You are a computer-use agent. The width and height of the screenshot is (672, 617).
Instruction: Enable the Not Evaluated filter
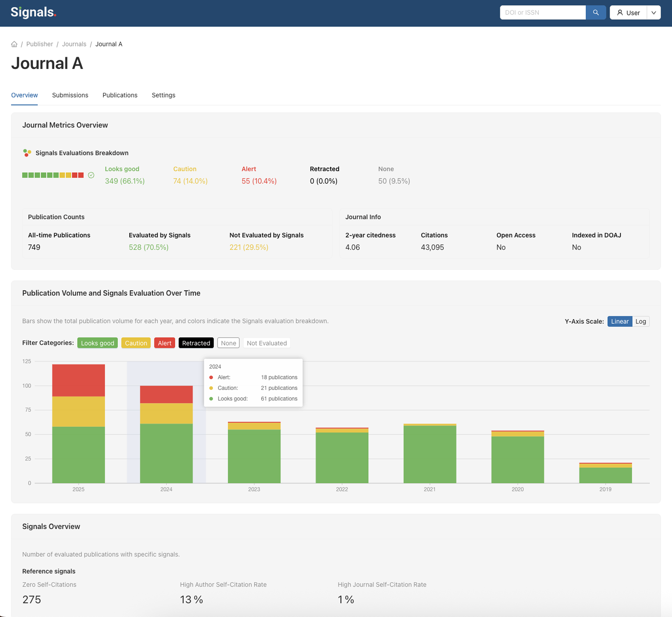267,343
